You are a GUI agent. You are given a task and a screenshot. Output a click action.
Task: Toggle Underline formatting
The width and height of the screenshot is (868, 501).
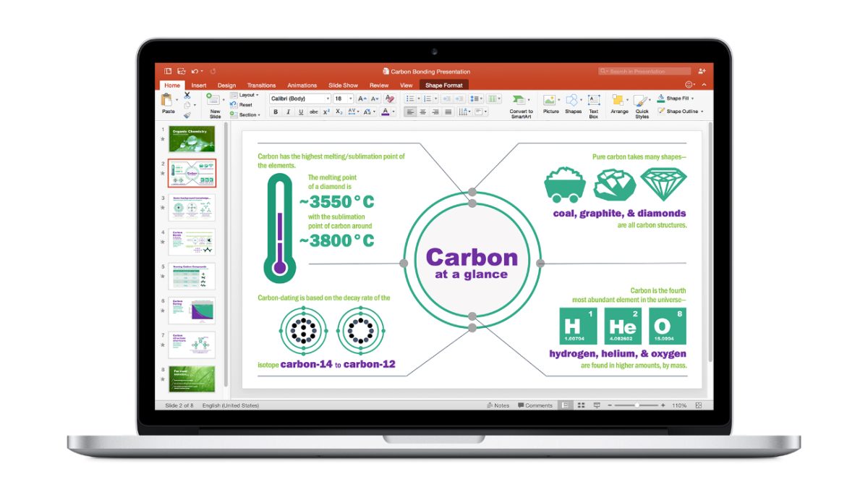click(300, 111)
